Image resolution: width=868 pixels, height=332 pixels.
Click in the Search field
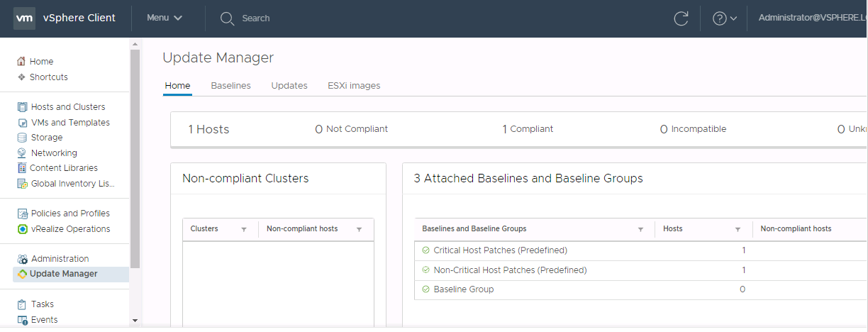click(255, 18)
